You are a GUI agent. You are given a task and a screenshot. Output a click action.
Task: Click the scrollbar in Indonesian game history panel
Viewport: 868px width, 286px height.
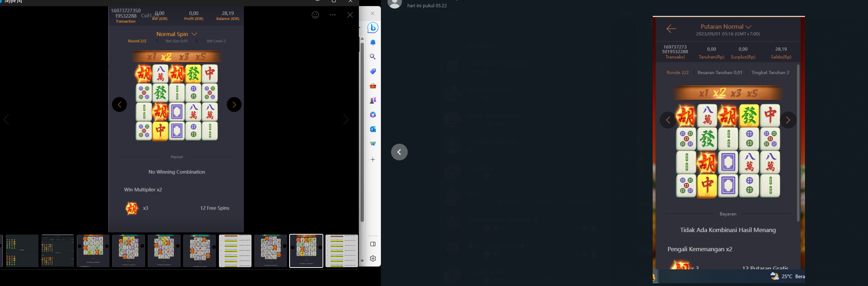tap(798, 143)
